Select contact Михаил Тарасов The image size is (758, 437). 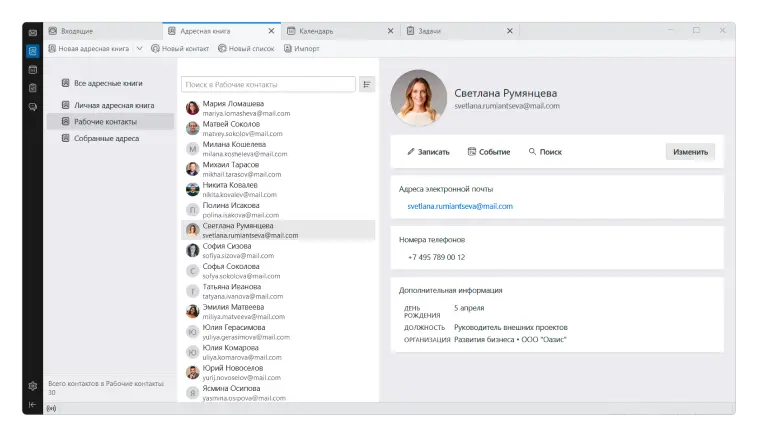[278, 169]
